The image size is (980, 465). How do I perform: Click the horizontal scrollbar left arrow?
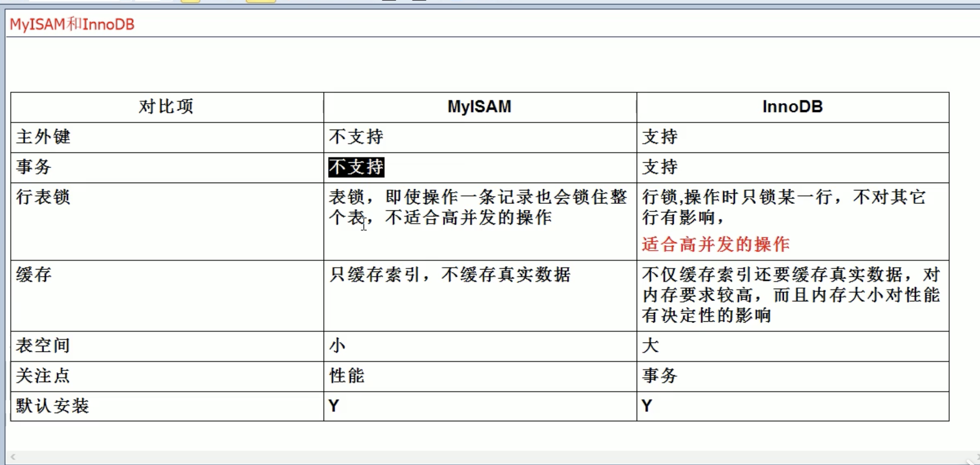coord(13,457)
